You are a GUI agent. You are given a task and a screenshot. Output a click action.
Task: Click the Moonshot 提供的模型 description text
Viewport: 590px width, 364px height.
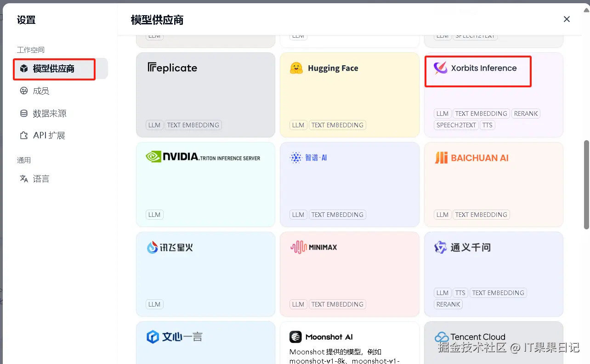coord(345,356)
